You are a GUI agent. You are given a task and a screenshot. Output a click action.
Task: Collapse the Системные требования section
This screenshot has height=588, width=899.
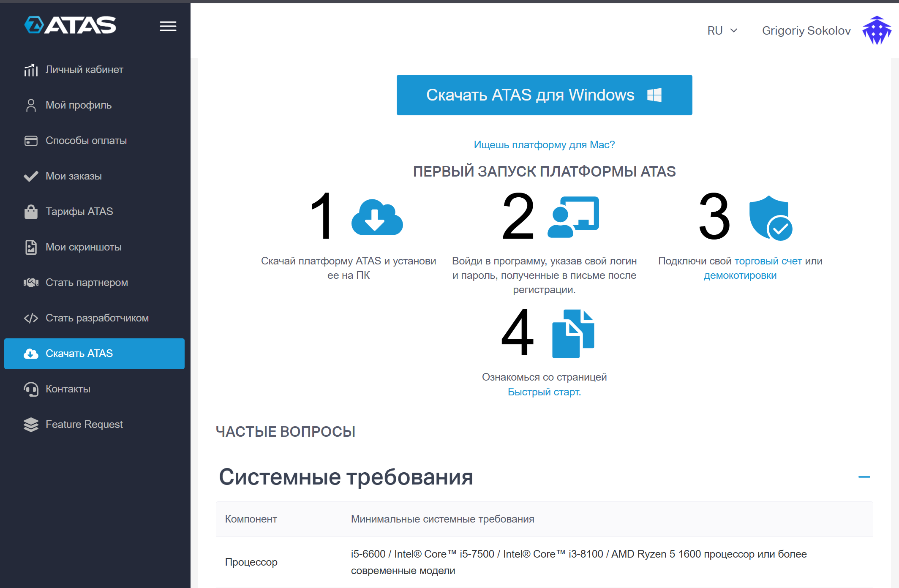864,477
